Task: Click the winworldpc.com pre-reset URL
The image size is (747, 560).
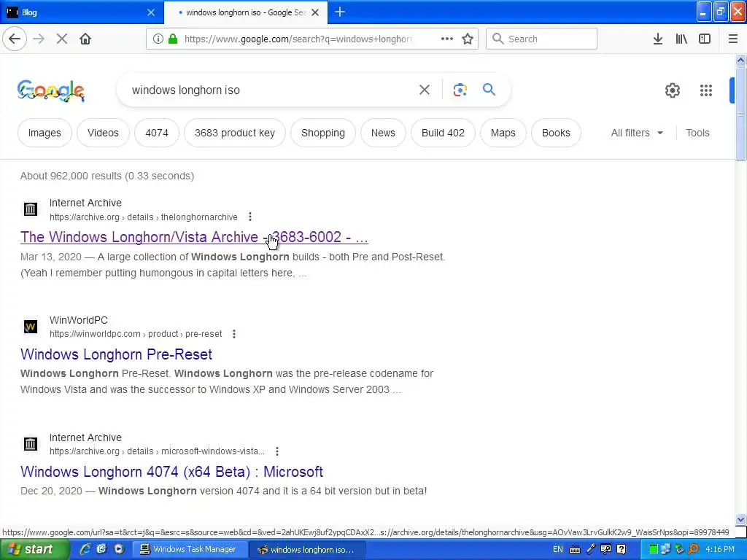Action: [136, 334]
